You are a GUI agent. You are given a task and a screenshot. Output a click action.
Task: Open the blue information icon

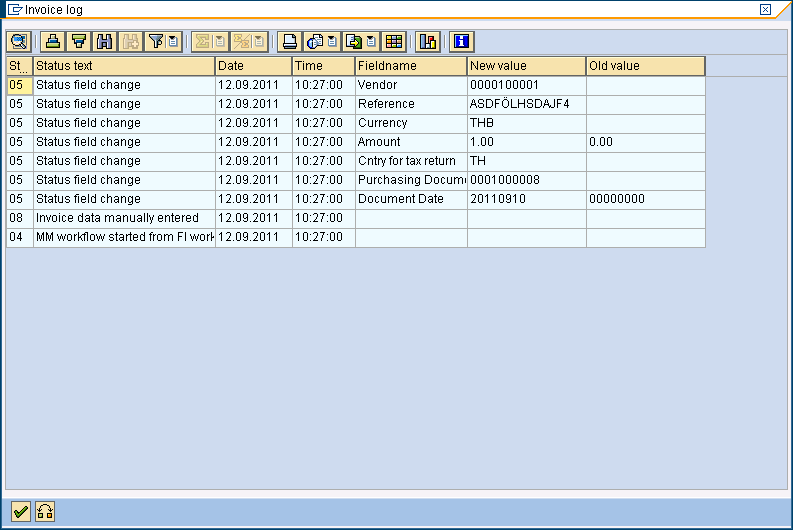click(x=462, y=41)
